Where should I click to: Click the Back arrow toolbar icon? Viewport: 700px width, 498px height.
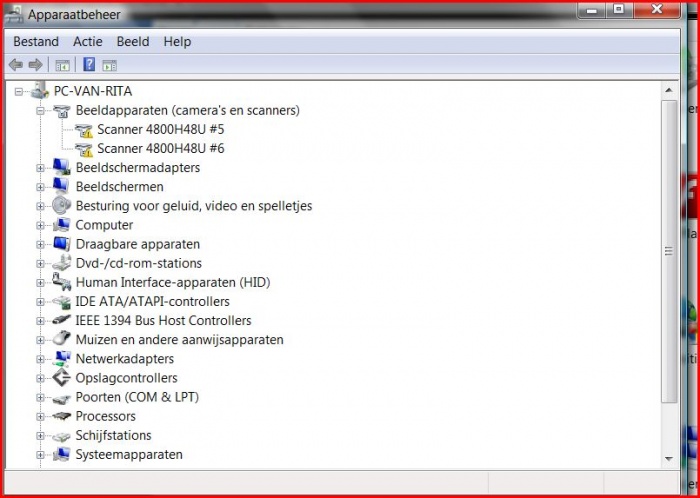(x=16, y=65)
